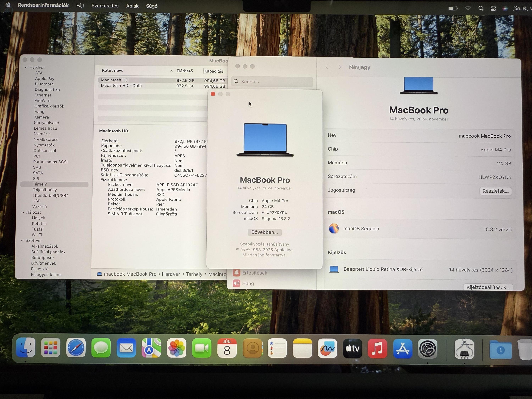This screenshot has height=399, width=532.
Task: Open Reminders from the Dock
Action: point(277,348)
